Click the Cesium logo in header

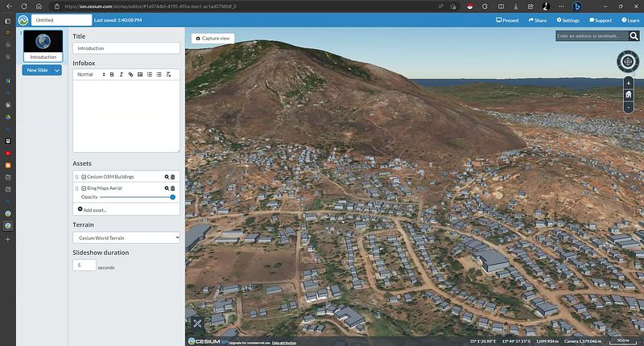click(x=23, y=19)
